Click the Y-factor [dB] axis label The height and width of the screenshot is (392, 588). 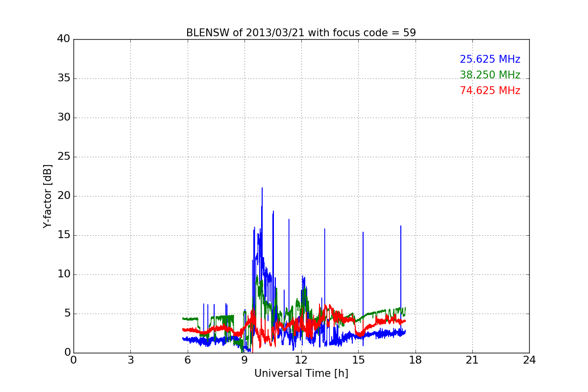[48, 196]
